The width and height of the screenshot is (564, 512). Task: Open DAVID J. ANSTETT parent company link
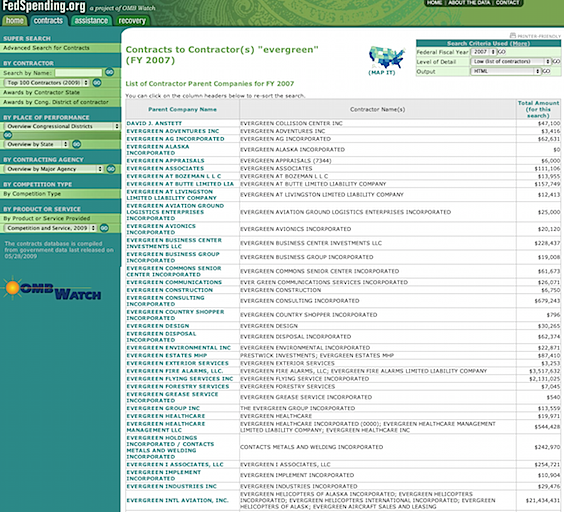tap(154, 123)
